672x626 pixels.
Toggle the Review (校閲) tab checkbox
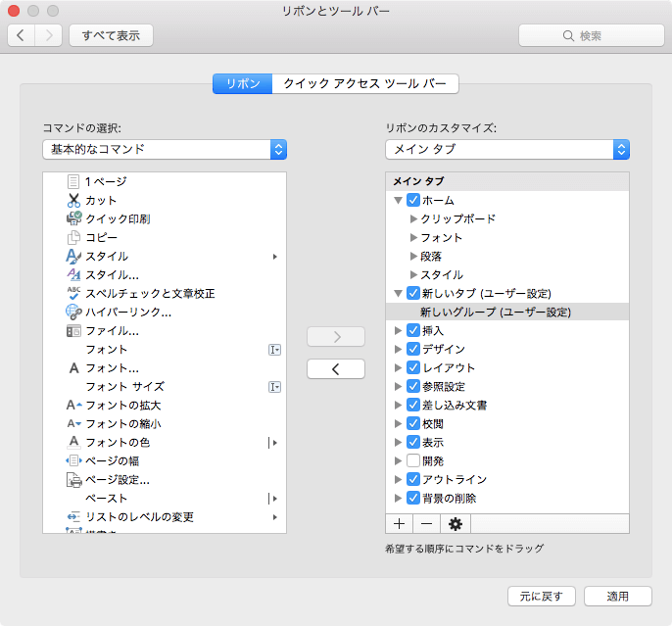(x=413, y=423)
